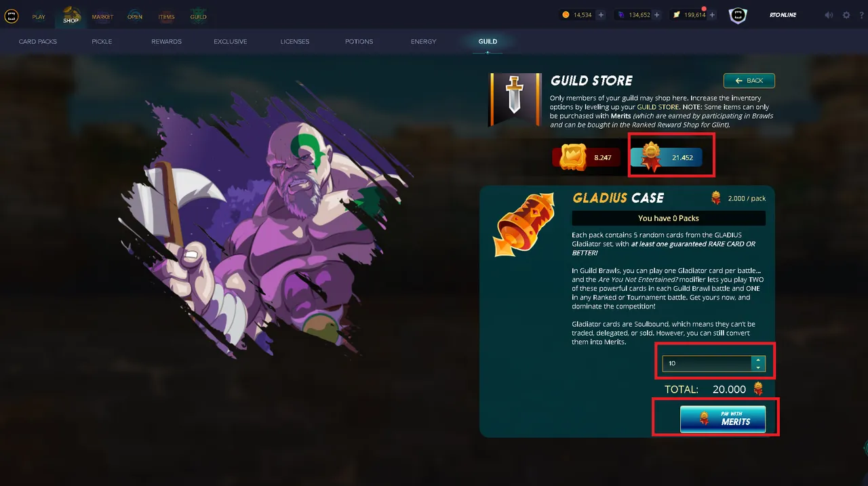Open the Energy tab
This screenshot has height=486, width=868.
424,41
